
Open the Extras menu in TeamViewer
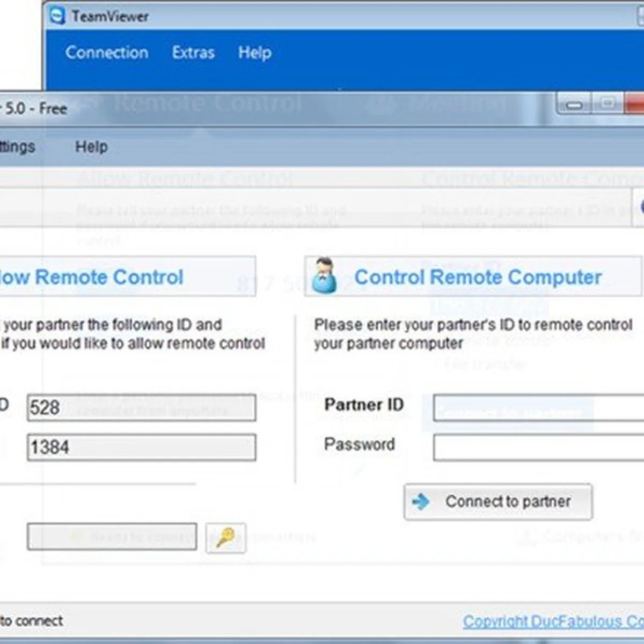193,53
